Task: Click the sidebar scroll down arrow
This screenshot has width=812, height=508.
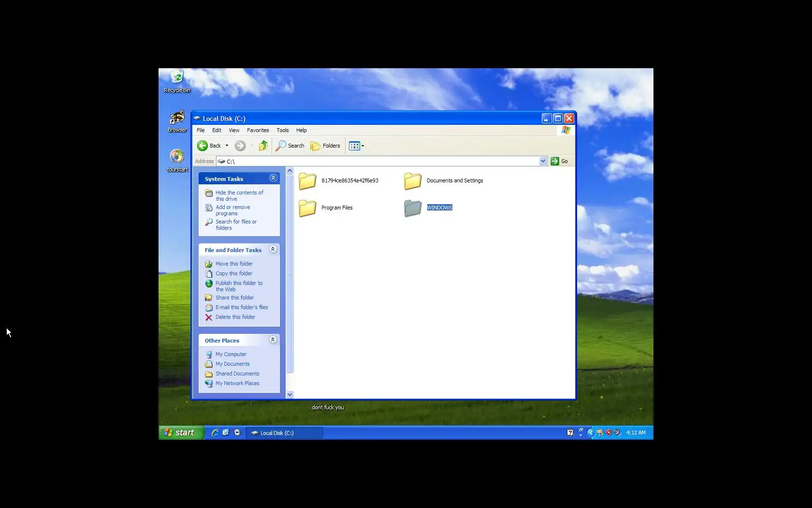Action: point(290,394)
